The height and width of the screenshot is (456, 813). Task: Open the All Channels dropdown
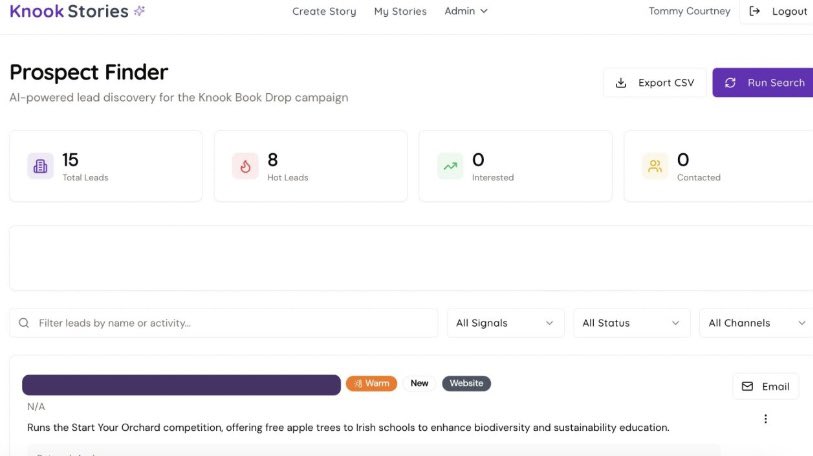tap(756, 323)
